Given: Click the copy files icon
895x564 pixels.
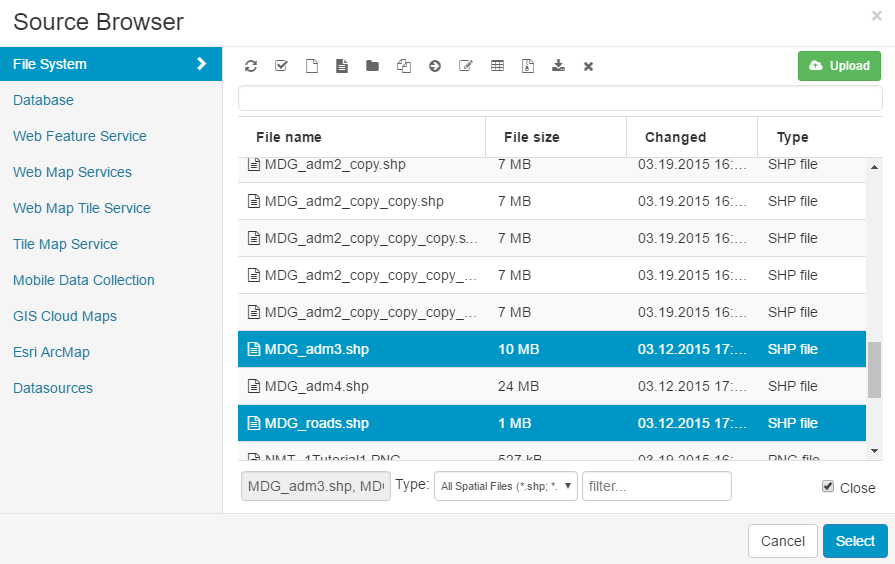Looking at the screenshot, I should pyautogui.click(x=404, y=66).
